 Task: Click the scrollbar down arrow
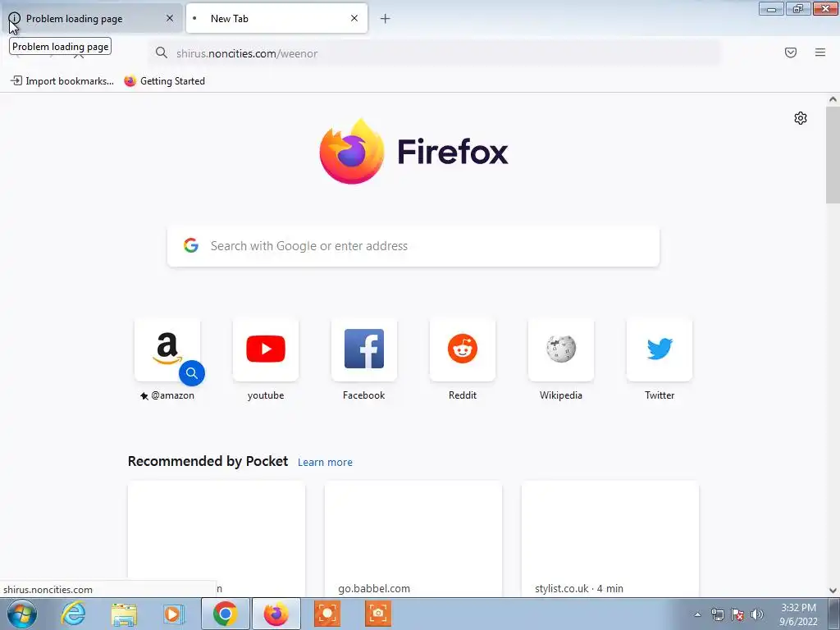pyautogui.click(x=833, y=591)
